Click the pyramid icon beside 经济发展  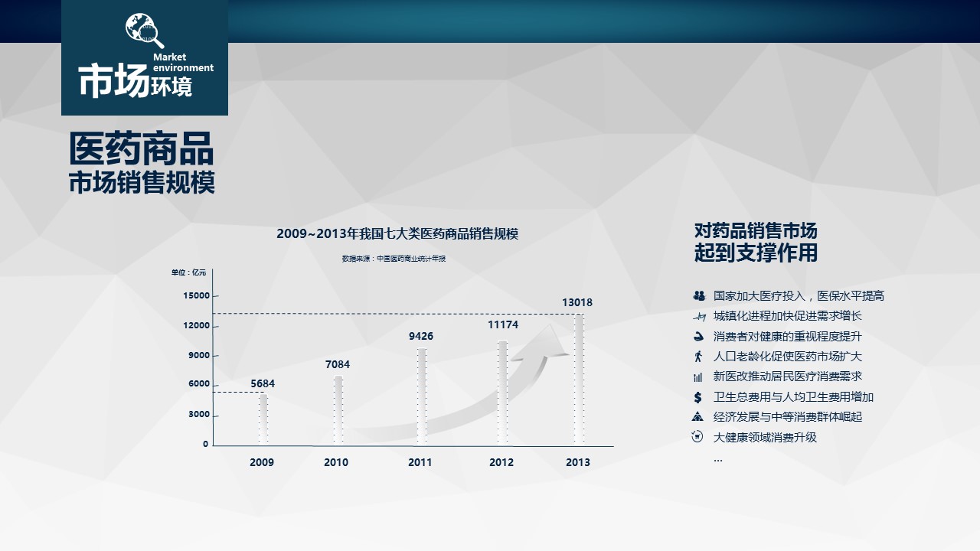point(698,417)
